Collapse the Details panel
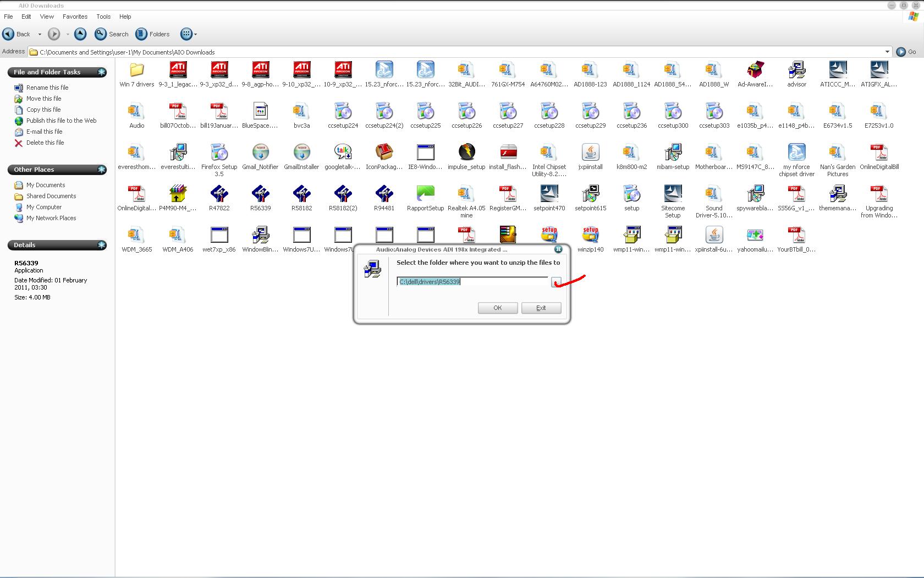The height and width of the screenshot is (578, 924). (x=102, y=245)
